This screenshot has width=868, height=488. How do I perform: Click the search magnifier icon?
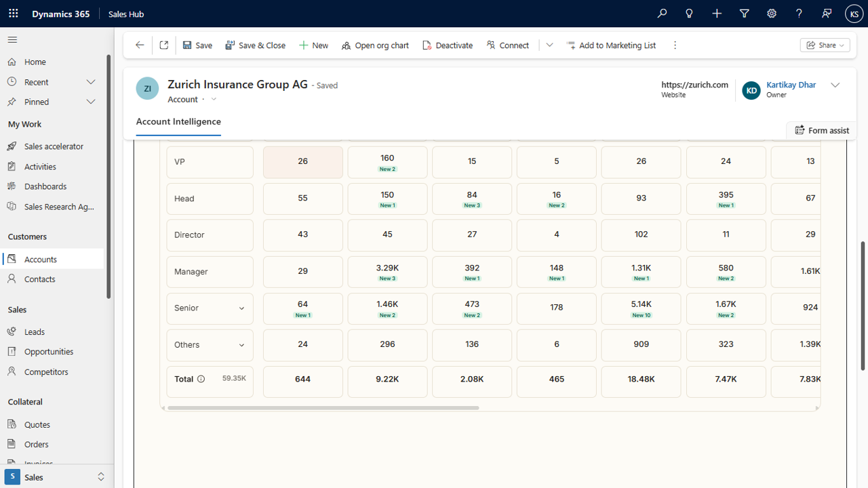click(x=662, y=14)
